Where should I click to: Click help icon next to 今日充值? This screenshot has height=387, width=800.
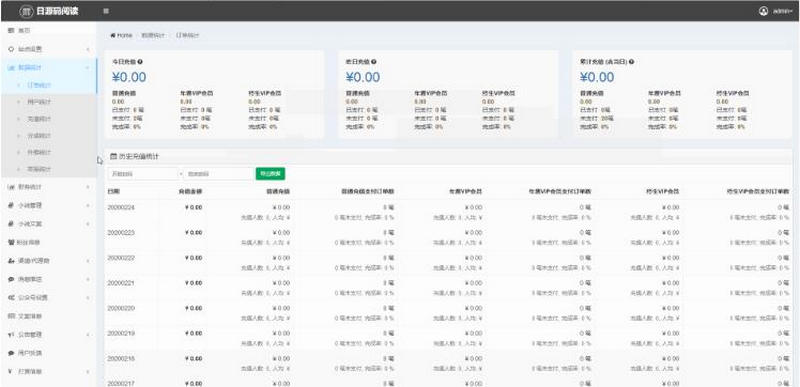(x=140, y=62)
